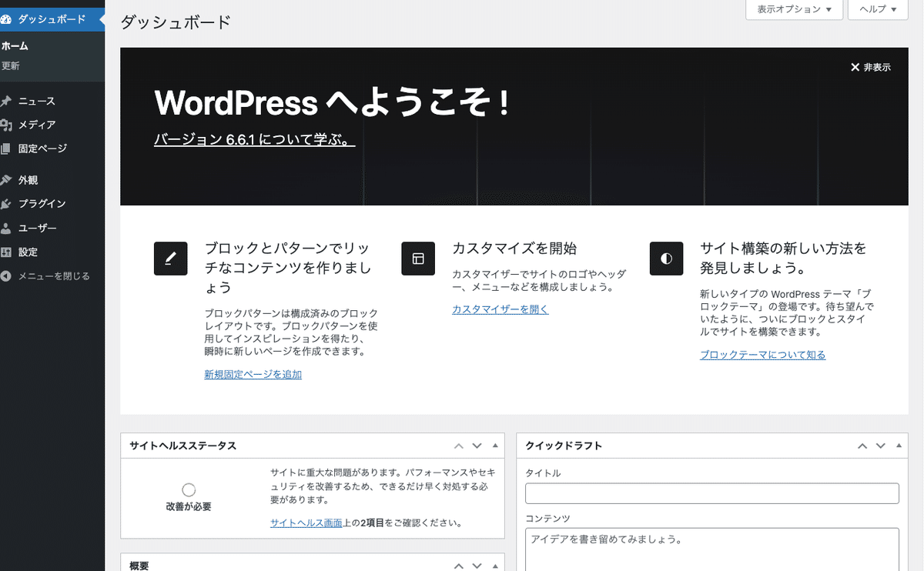Click the half-circle styles icon beside サイト構築
This screenshot has height=571, width=924.
coord(666,259)
